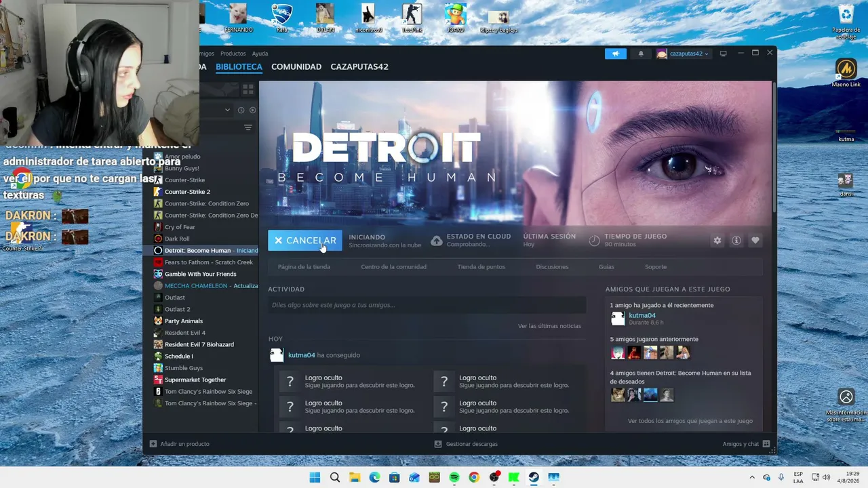Open the game settings gear icon
Image resolution: width=868 pixels, height=488 pixels.
coord(717,241)
